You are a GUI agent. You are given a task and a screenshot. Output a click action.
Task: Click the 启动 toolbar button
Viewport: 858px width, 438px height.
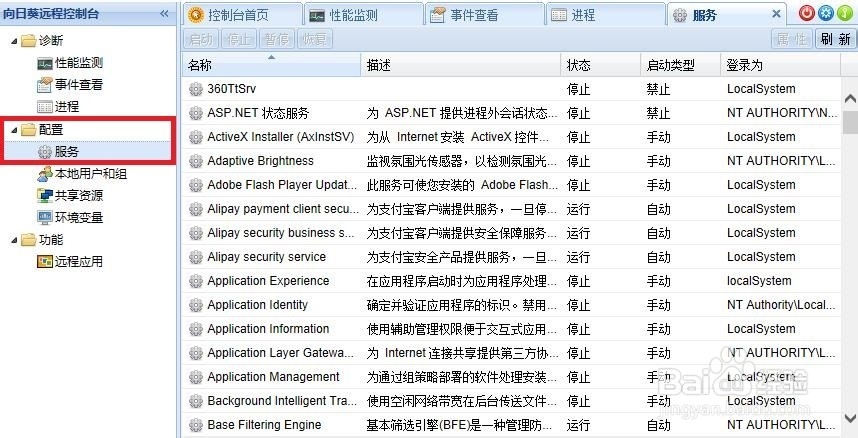click(201, 39)
